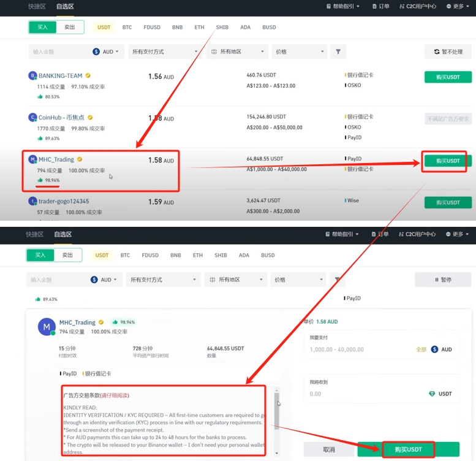Open the 价格 dropdown in lower screenshot
Viewport: 476px width, 461px height.
[298, 280]
